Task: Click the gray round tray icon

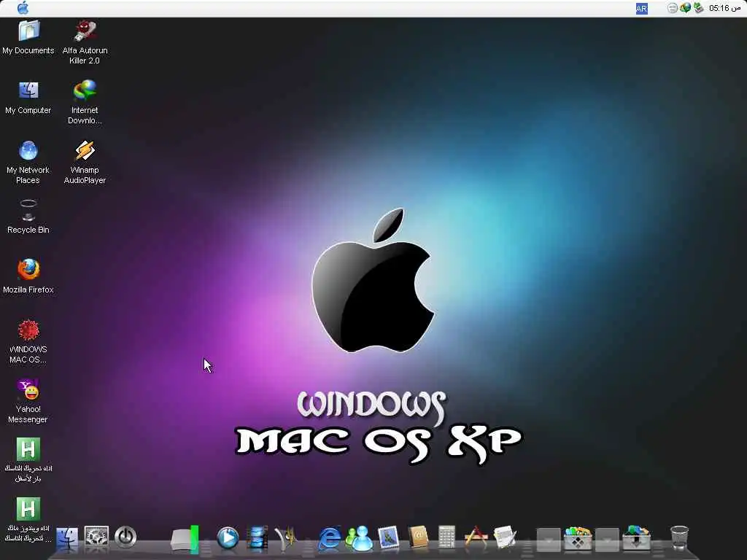Action: (672, 8)
